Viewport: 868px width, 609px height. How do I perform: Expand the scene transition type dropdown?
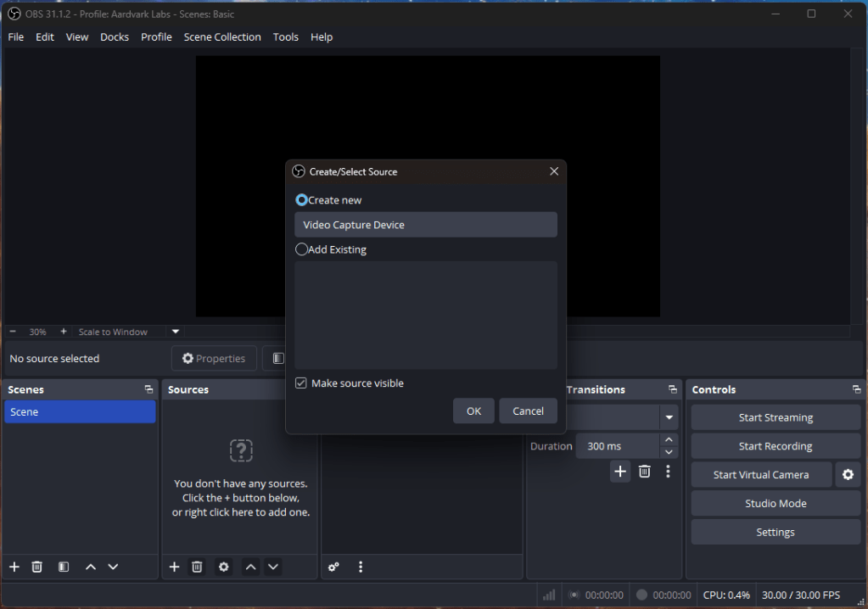coord(670,417)
